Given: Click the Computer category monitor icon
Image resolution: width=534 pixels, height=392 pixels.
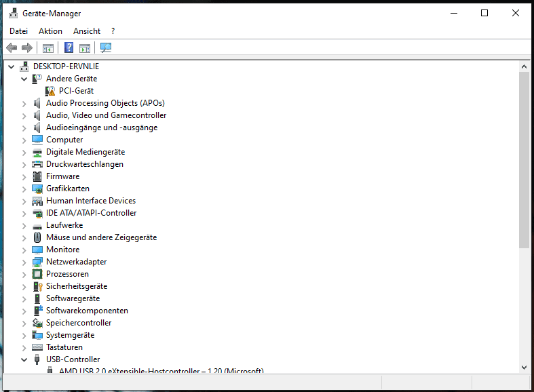Looking at the screenshot, I should (x=37, y=140).
